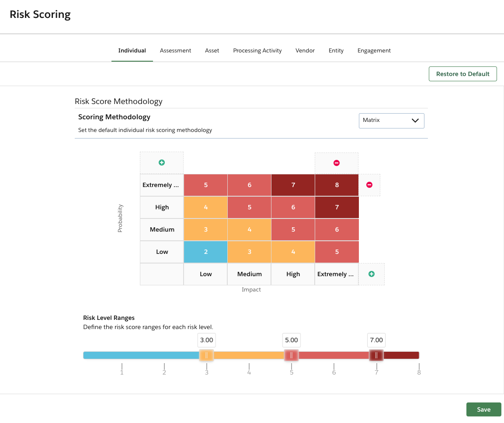This screenshot has width=504, height=423.
Task: Open the Processing Activity tab
Action: (x=257, y=50)
